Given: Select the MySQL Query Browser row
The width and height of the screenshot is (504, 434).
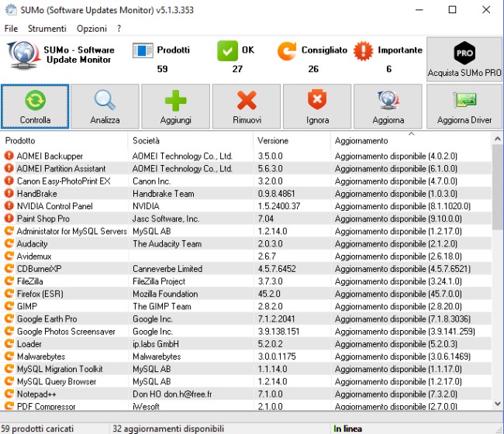Looking at the screenshot, I should coord(247,381).
